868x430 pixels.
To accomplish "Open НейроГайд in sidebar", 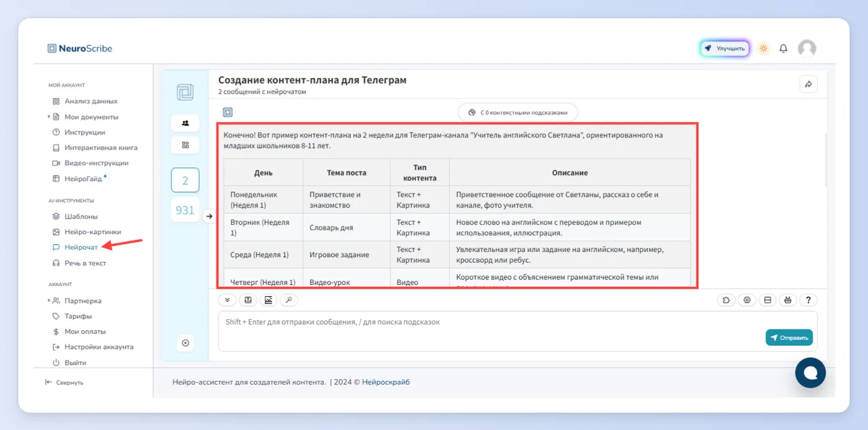I will (x=77, y=178).
